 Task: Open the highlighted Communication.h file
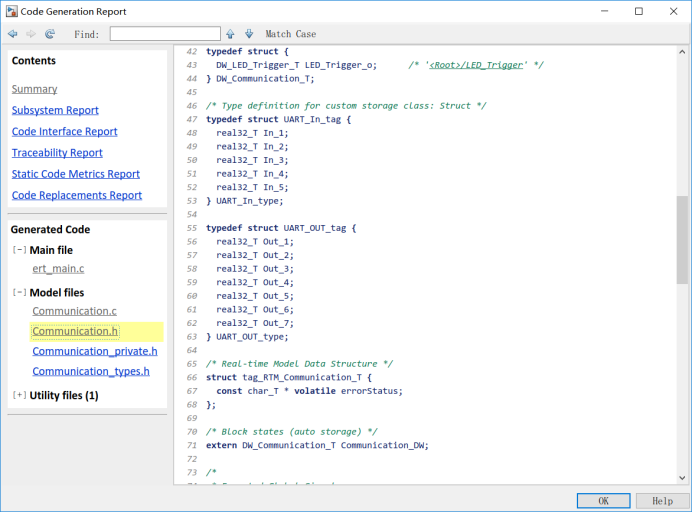[75, 331]
